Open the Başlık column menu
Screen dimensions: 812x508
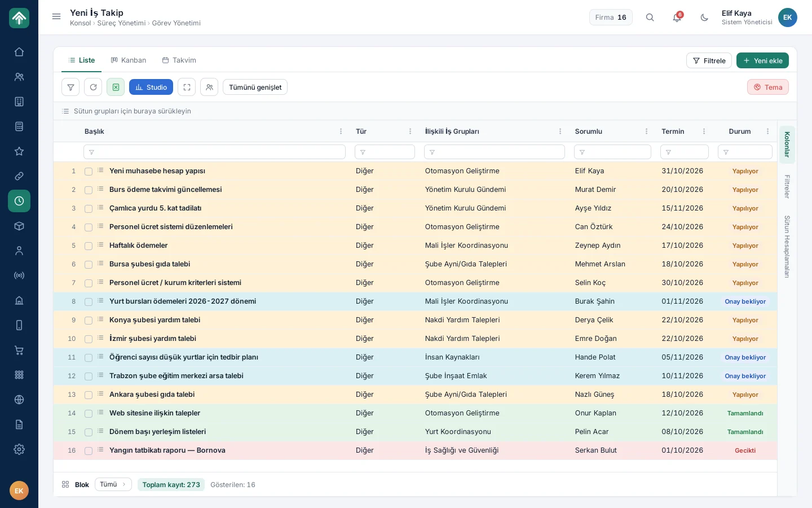point(341,132)
